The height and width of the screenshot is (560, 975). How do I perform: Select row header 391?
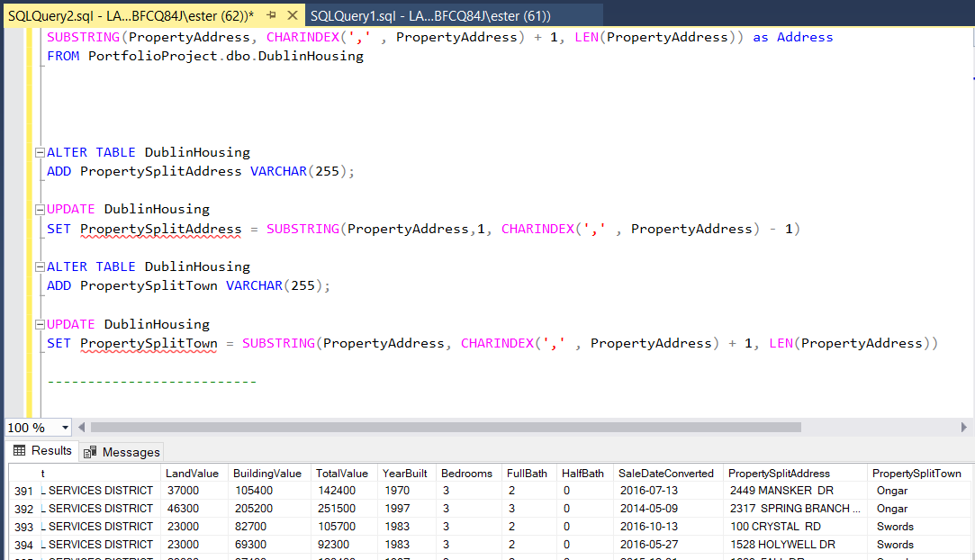(x=23, y=491)
